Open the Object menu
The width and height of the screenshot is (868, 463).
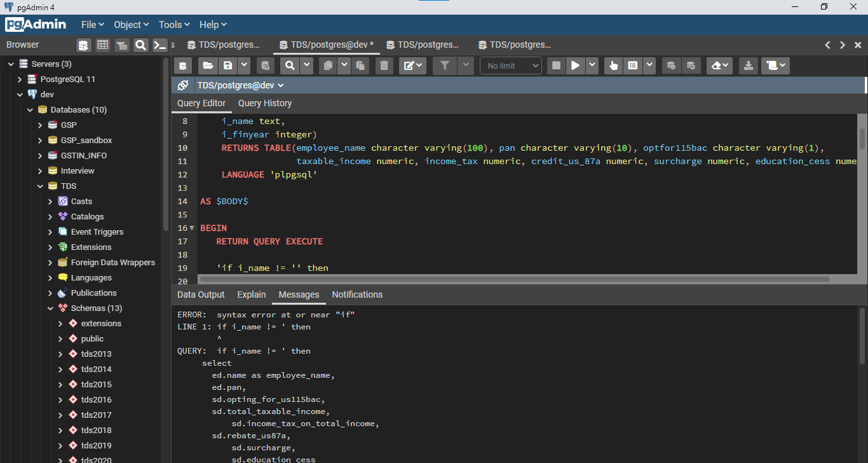coord(131,25)
